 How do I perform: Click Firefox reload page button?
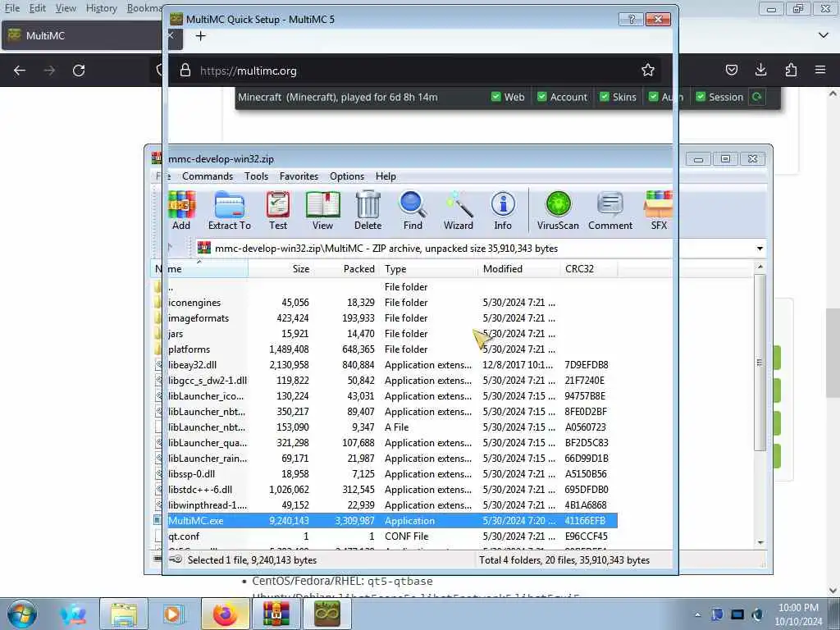(x=79, y=71)
